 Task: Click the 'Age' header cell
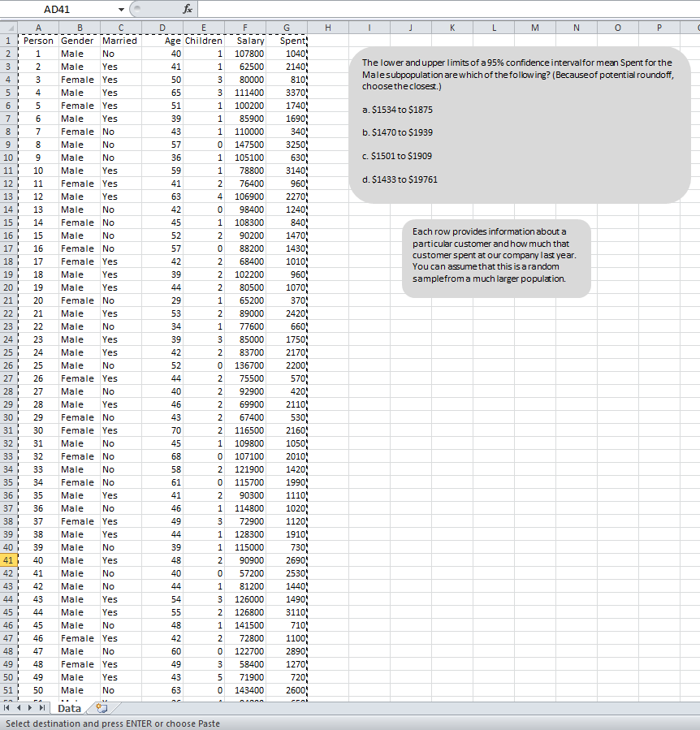(162, 41)
